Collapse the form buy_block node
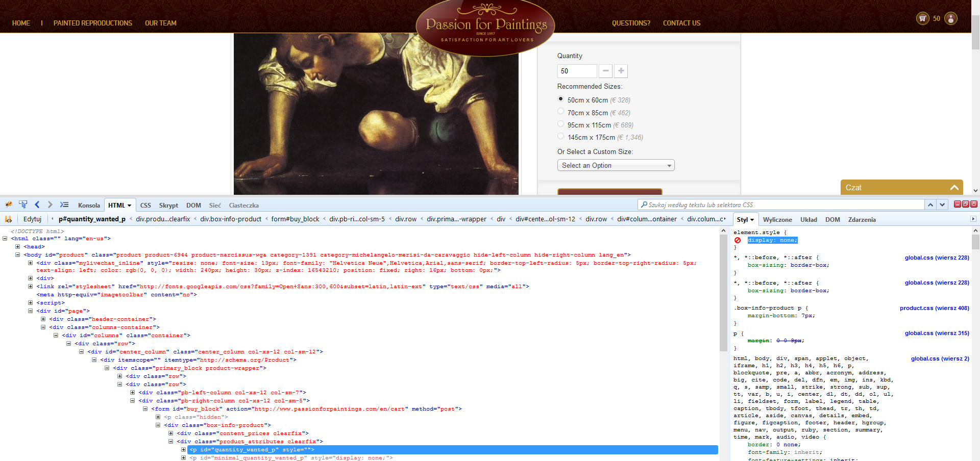The height and width of the screenshot is (461, 980). (145, 408)
